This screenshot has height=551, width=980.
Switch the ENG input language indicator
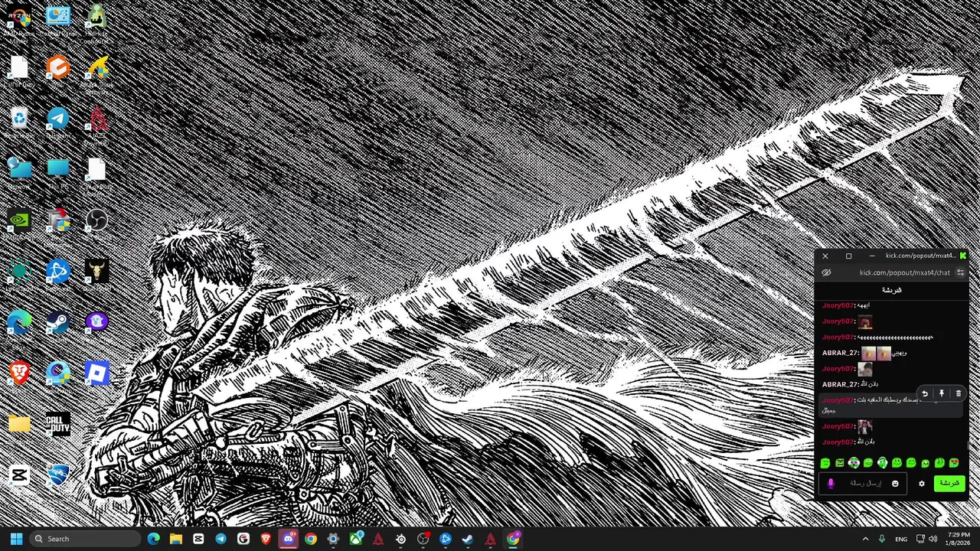click(901, 539)
